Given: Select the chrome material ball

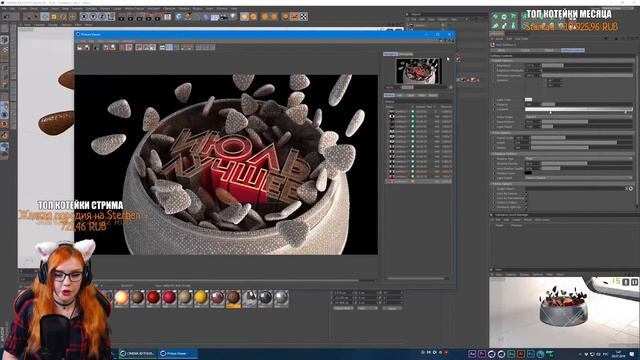Looking at the screenshot, I should tap(249, 298).
